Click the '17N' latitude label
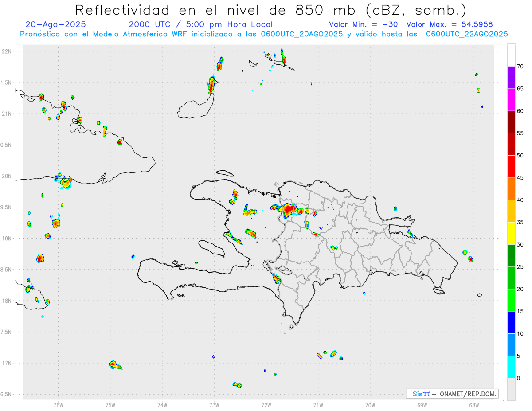The width and height of the screenshot is (532, 411). point(7,363)
